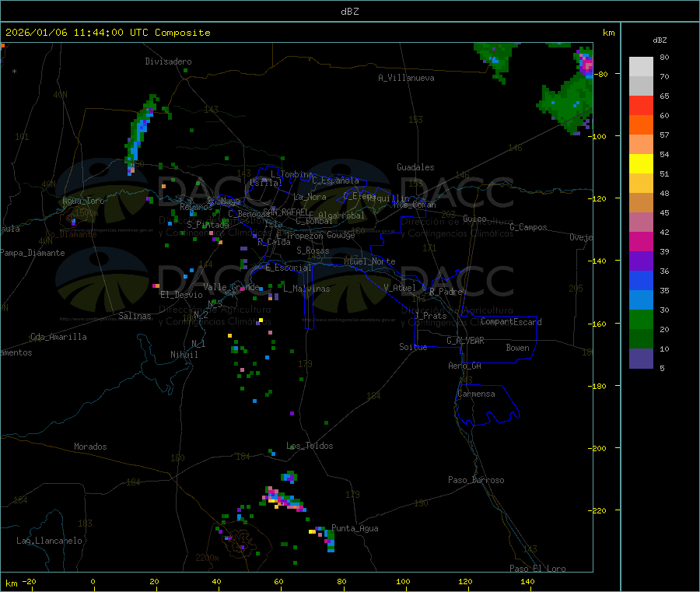Click the 'La_Nora' map label

click(x=310, y=197)
